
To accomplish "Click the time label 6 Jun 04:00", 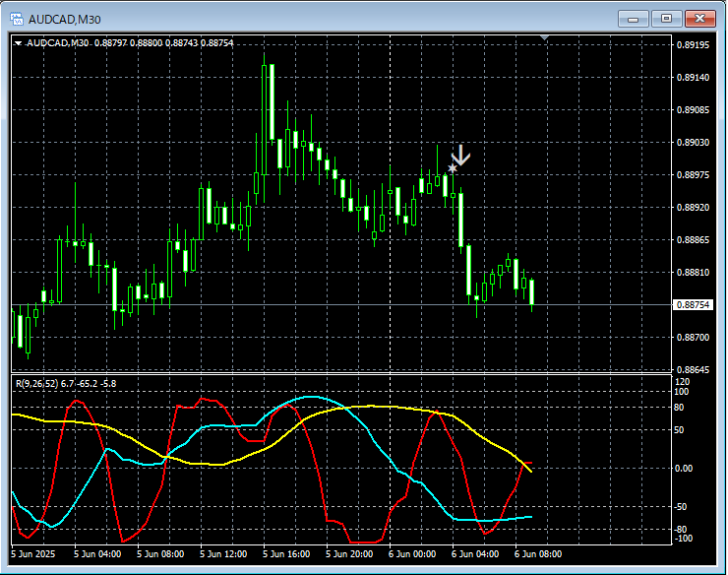I will pyautogui.click(x=475, y=554).
